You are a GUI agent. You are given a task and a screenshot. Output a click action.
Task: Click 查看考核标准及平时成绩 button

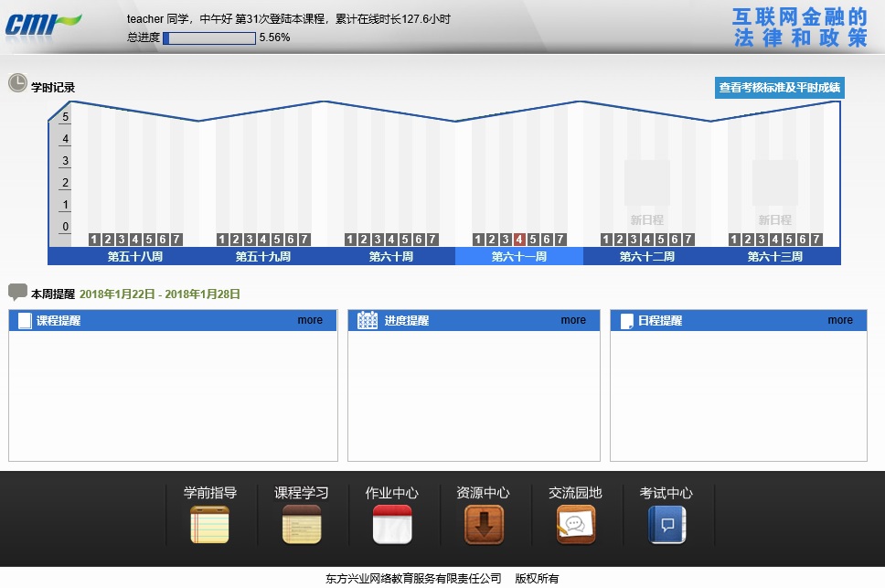pos(779,88)
